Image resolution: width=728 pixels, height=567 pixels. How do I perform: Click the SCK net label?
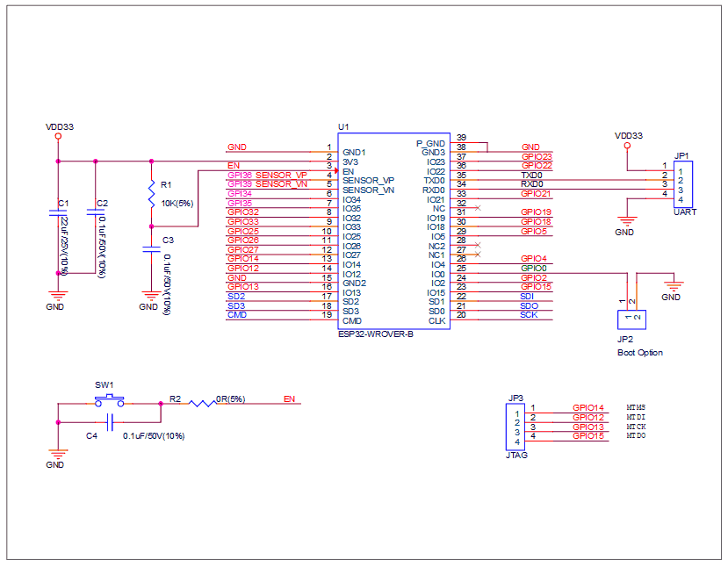click(529, 314)
